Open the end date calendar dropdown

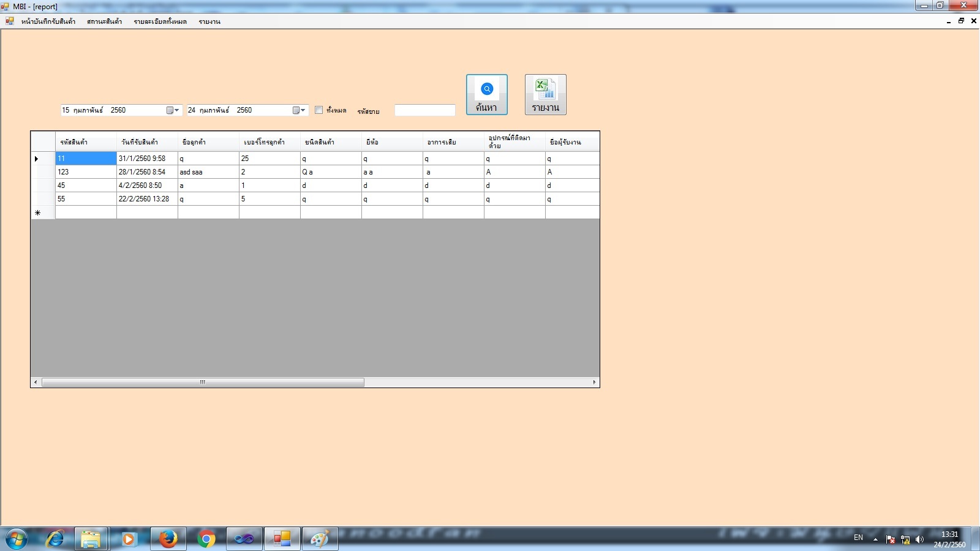299,110
